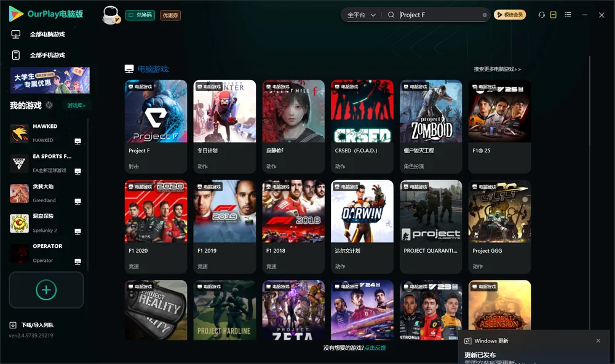
Task: Open the Project Zeta card
Action: coord(293,310)
